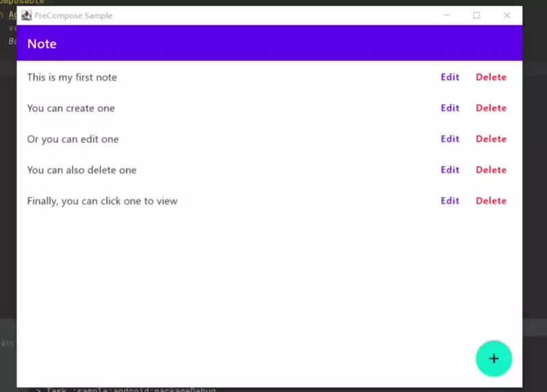This screenshot has height=392, width=547.
Task: Click the PreCompose Sample app icon in title bar
Action: [x=27, y=15]
